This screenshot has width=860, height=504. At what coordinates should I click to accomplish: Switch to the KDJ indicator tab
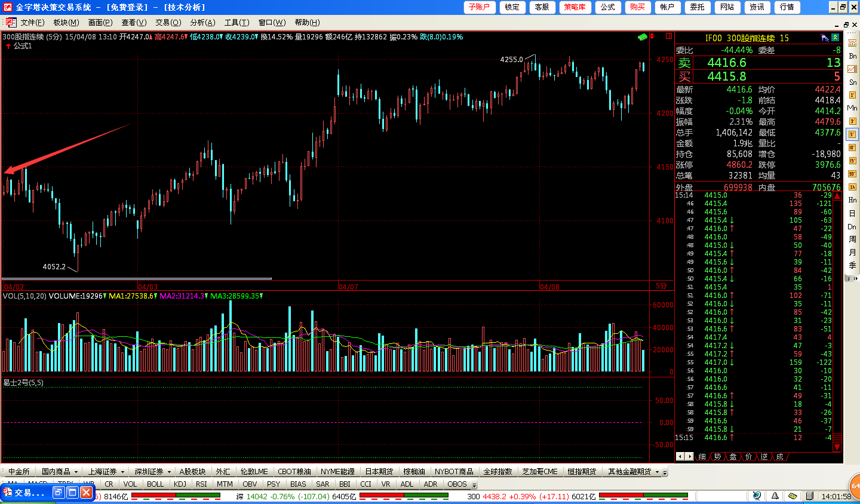point(180,484)
